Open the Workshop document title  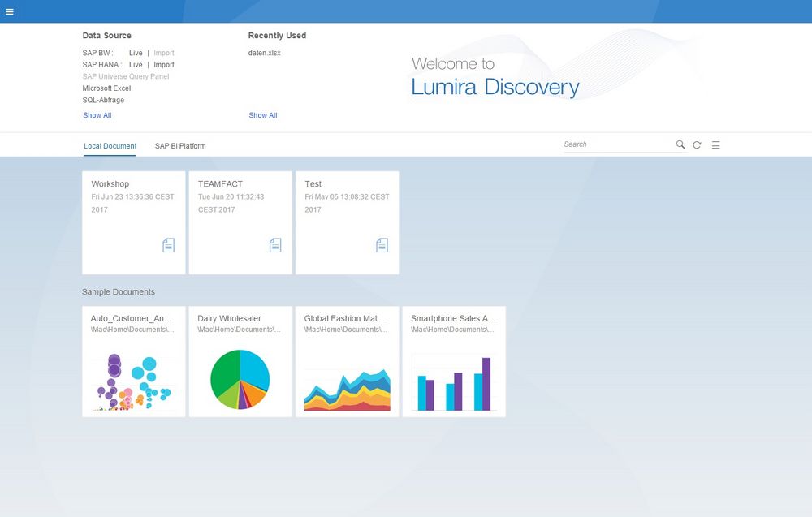(110, 183)
